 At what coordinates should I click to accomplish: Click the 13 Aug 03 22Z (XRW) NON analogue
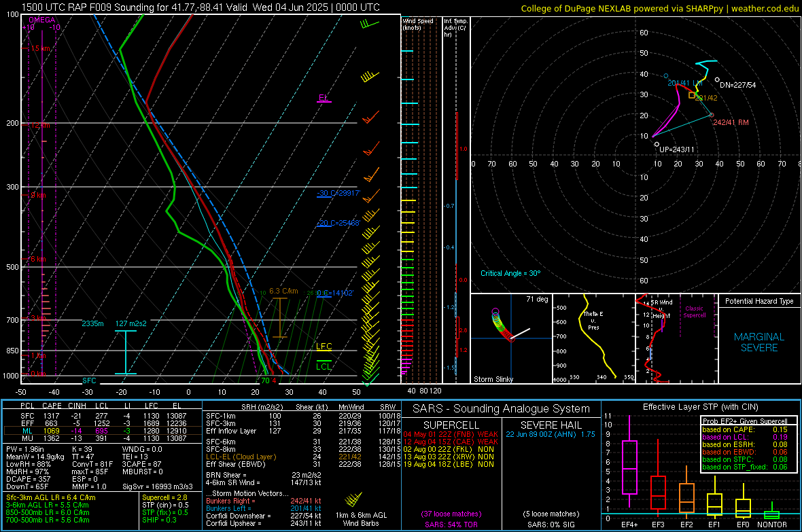pos(449,457)
